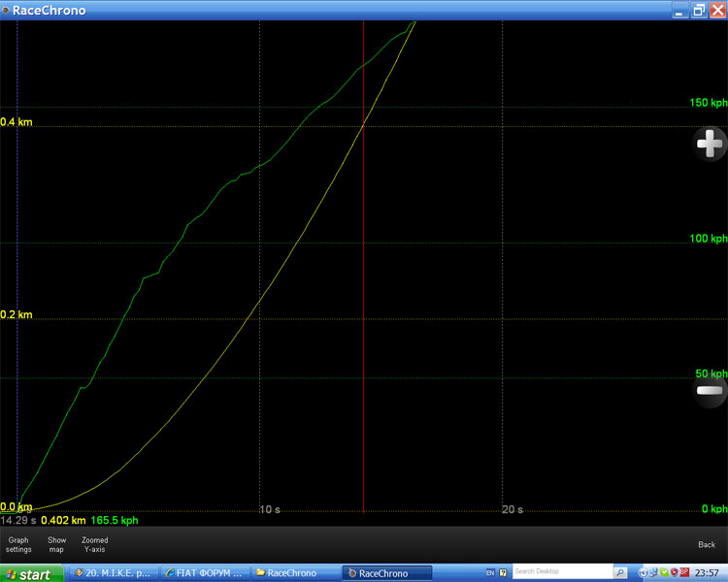
Task: Select the active RaceChrono app taskbar button
Action: [386, 573]
